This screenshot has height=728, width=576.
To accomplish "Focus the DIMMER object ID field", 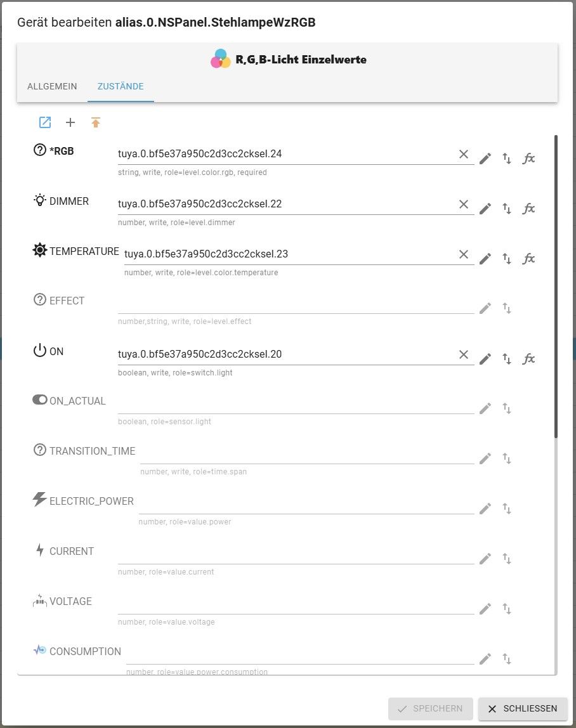I will (285, 204).
